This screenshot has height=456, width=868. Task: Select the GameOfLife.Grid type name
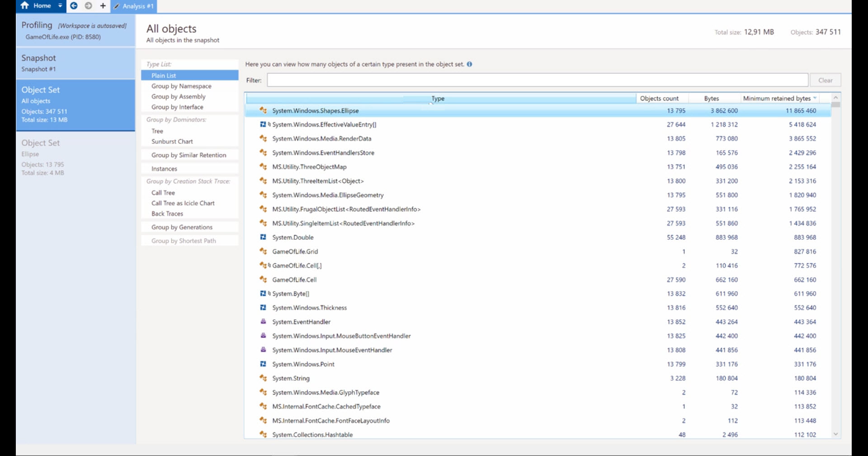(x=295, y=252)
